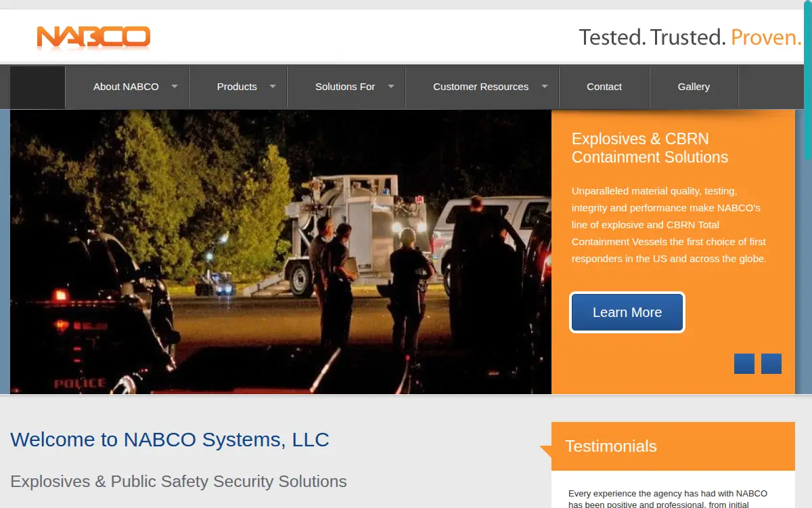The height and width of the screenshot is (508, 812).
Task: Click the Learn More button
Action: click(x=627, y=312)
